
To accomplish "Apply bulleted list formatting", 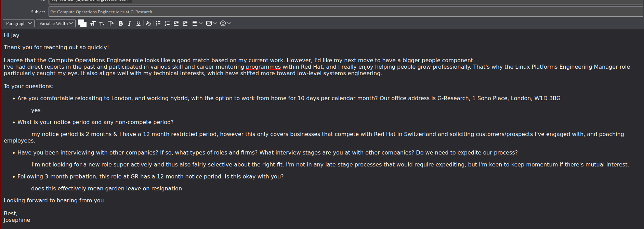I will click(158, 23).
